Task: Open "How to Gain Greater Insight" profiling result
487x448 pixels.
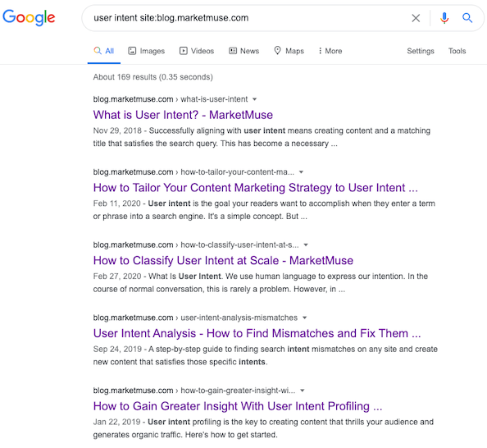Action: pyautogui.click(x=238, y=406)
